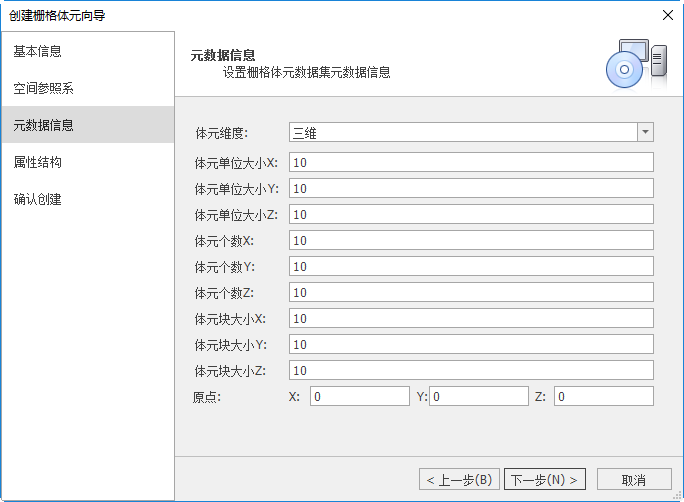Screen dimensions: 684x502
Task: Go to the 空间参照系 step
Action: pyautogui.click(x=87, y=88)
